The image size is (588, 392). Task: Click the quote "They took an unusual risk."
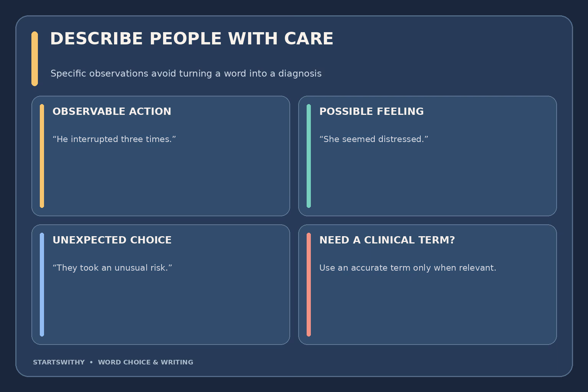coord(112,268)
